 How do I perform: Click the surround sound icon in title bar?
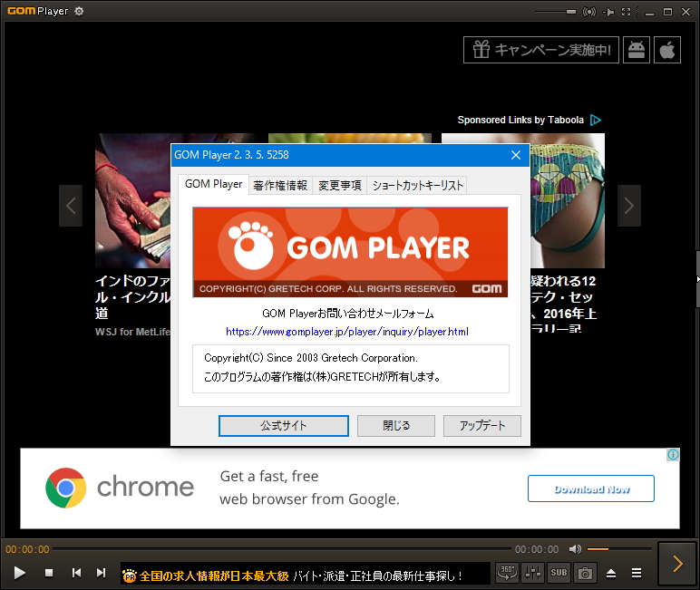(589, 12)
